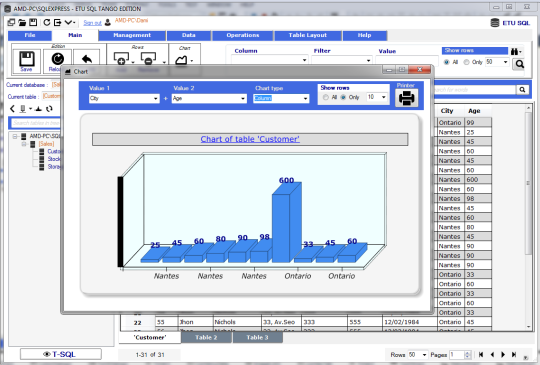Click the Add row icon
This screenshot has height=365, width=540.
[121, 59]
